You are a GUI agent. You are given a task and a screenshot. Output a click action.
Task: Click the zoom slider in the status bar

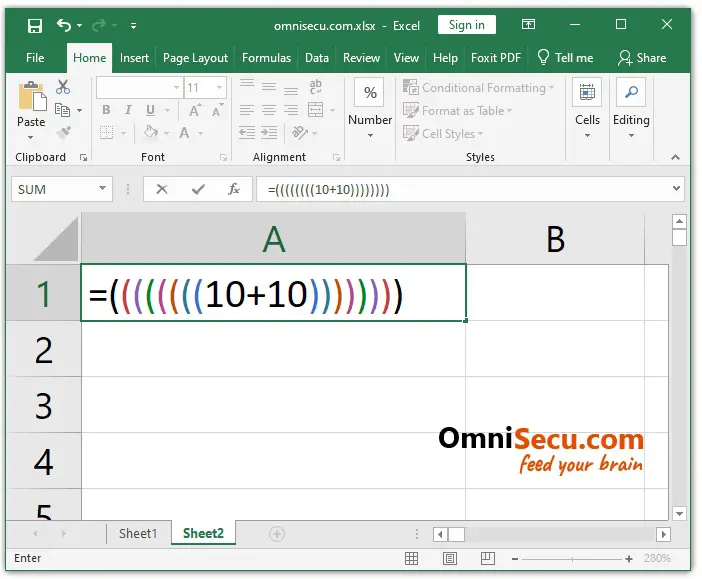570,559
